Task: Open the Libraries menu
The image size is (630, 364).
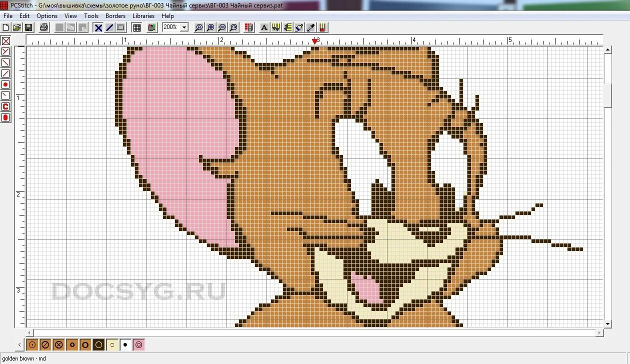Action: 143,16
